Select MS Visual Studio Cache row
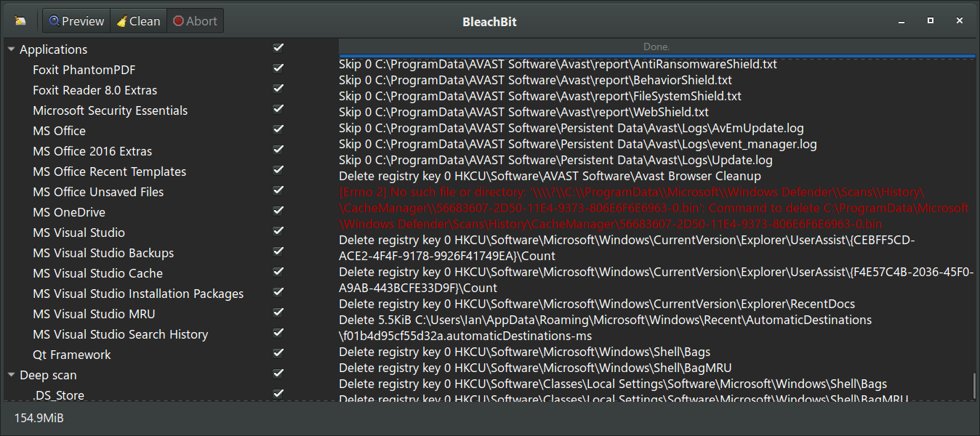The height and width of the screenshot is (436, 980). [97, 273]
